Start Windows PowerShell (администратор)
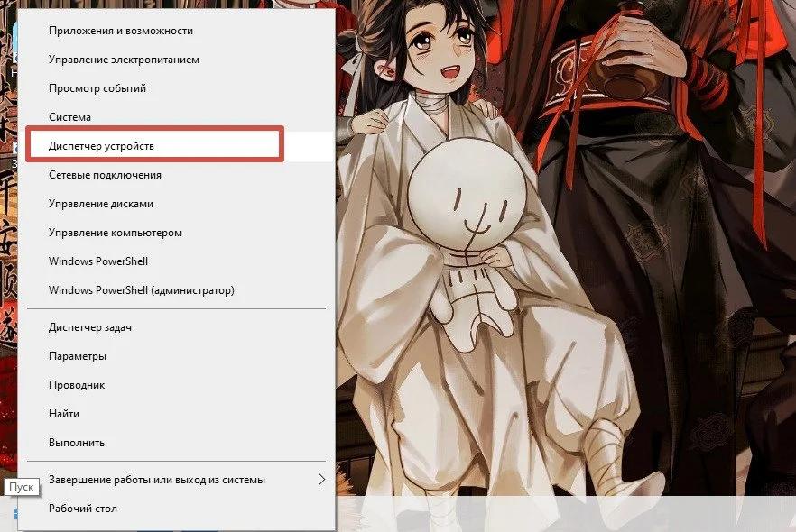 click(176, 290)
